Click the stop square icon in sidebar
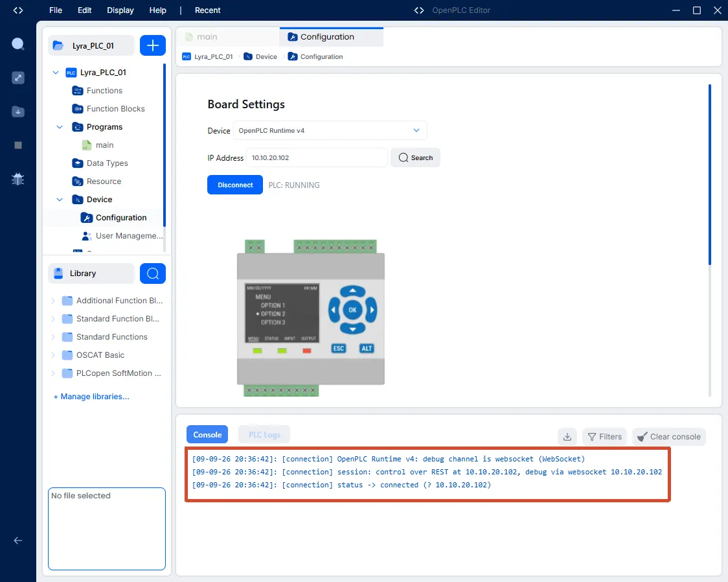 (18, 145)
